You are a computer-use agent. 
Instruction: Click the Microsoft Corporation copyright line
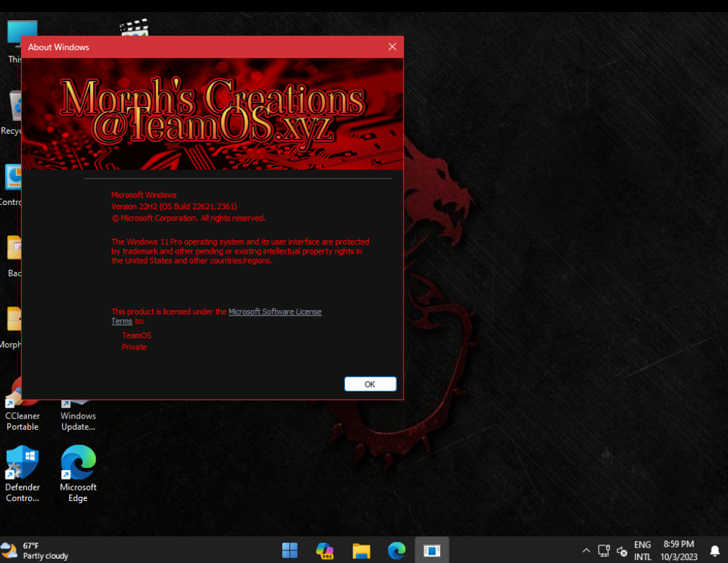tap(189, 218)
